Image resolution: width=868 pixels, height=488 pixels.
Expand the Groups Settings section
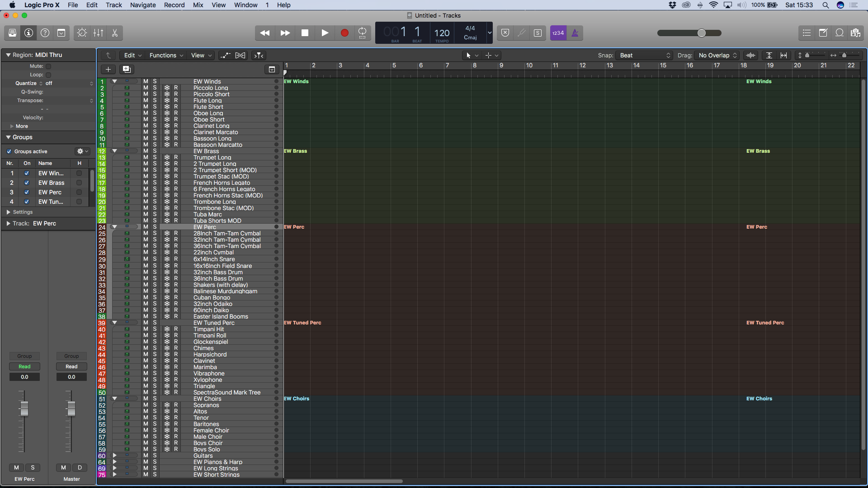point(8,212)
